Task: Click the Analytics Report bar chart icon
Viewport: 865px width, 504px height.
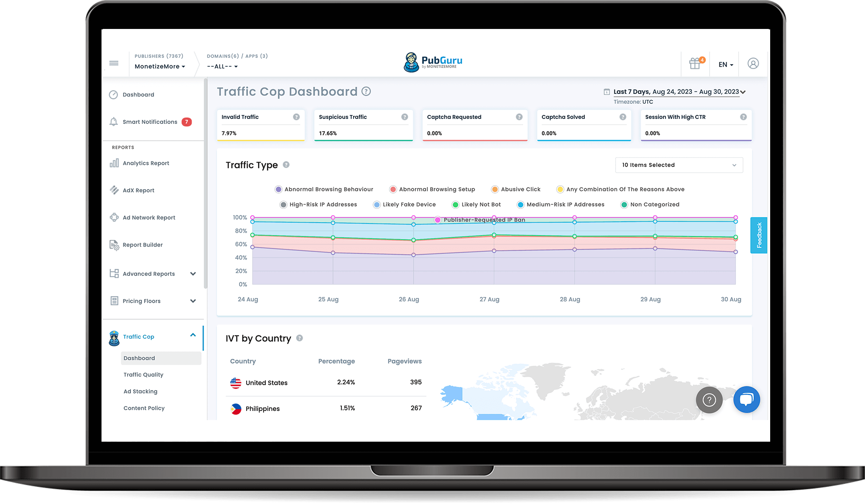Action: (114, 163)
